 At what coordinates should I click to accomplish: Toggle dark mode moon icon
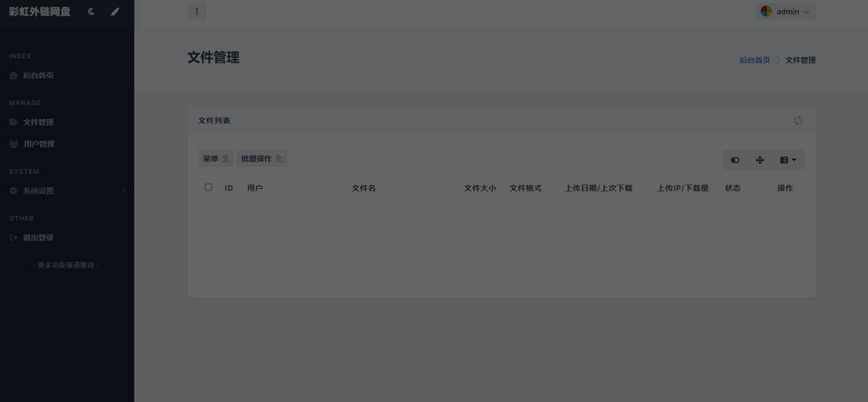point(92,12)
